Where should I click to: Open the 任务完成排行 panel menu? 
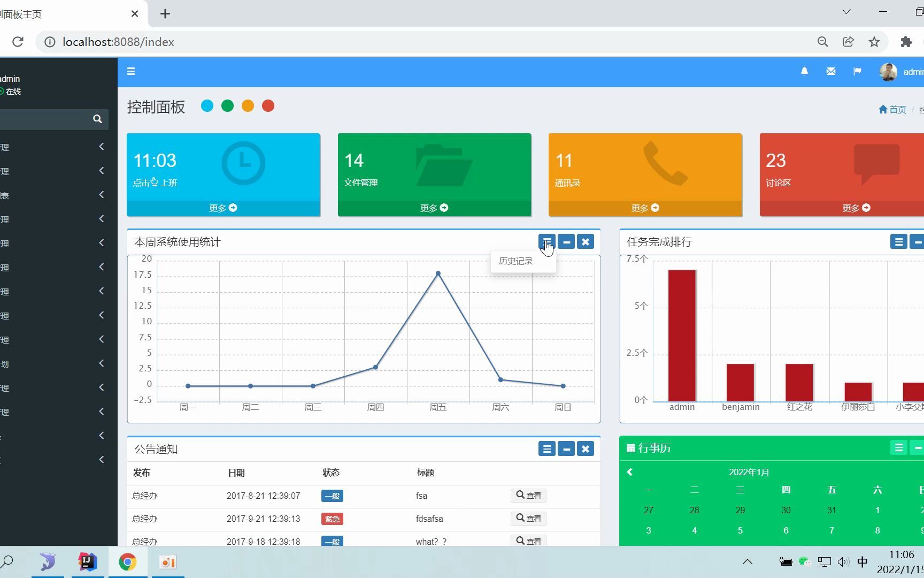pos(898,242)
